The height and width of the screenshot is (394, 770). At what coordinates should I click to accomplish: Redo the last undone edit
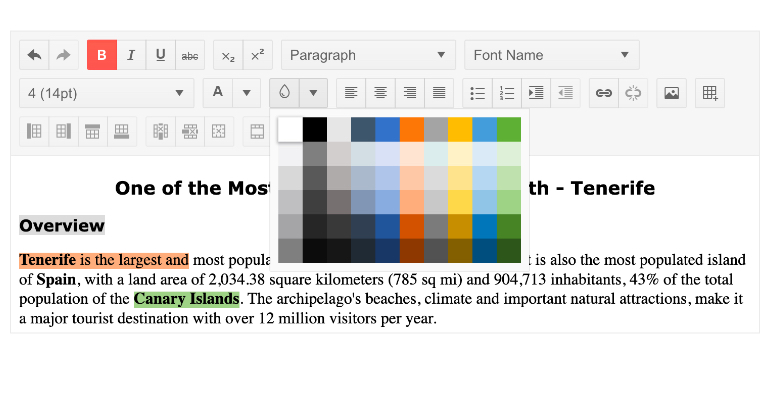tap(63, 55)
